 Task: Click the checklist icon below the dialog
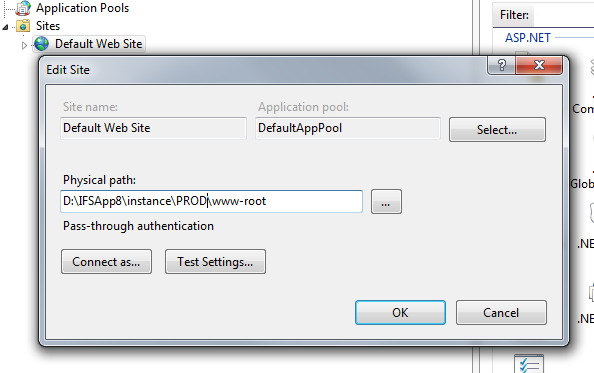pyautogui.click(x=529, y=364)
